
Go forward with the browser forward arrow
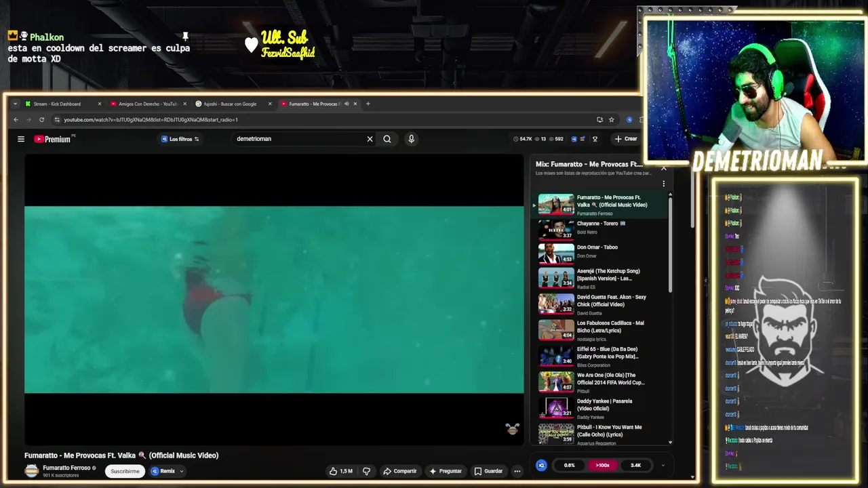pos(28,120)
